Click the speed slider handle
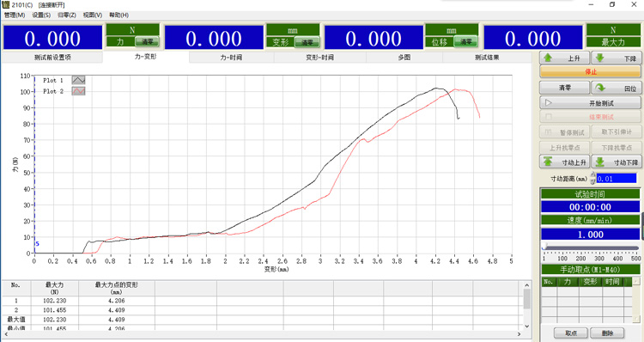The height and width of the screenshot is (342, 644). pos(544,247)
